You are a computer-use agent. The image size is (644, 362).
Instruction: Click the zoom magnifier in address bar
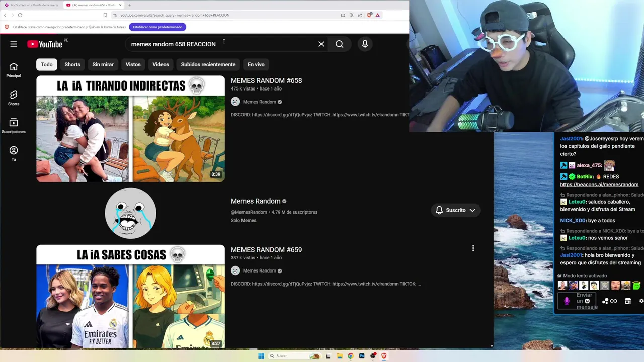[351, 15]
